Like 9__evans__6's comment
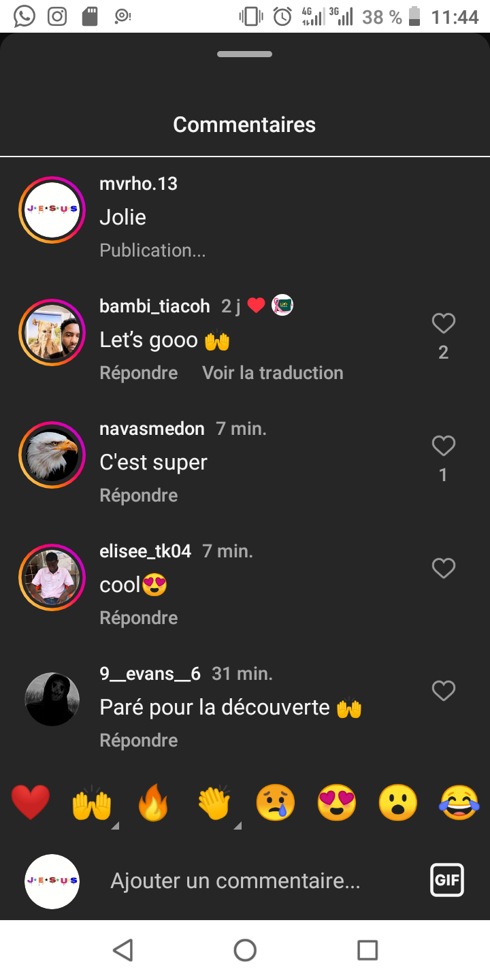This screenshot has width=490, height=980. pyautogui.click(x=444, y=691)
